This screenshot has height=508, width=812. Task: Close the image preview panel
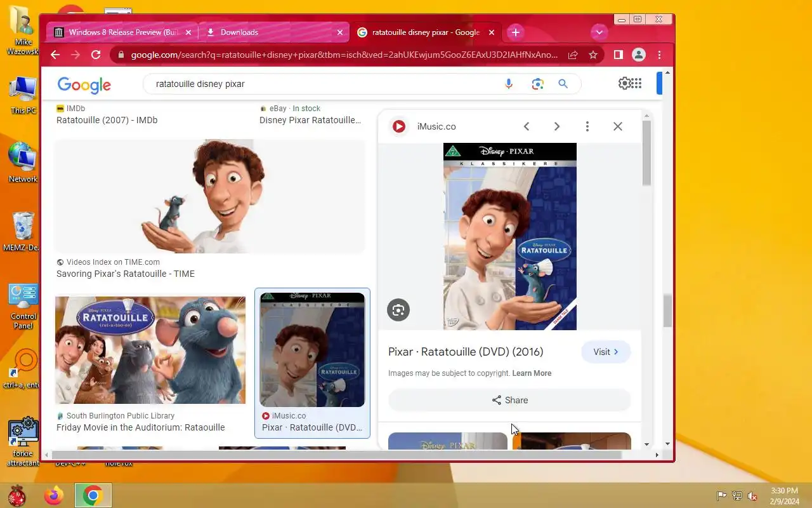pos(618,126)
